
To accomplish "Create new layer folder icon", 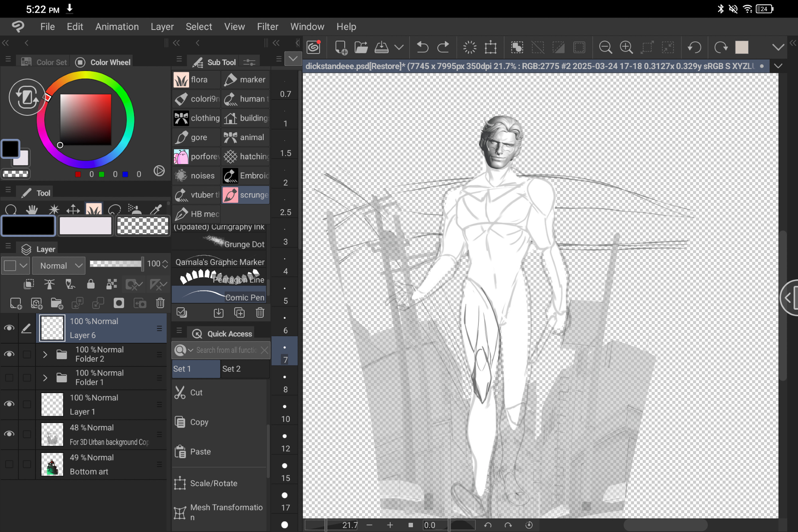I will click(x=57, y=303).
